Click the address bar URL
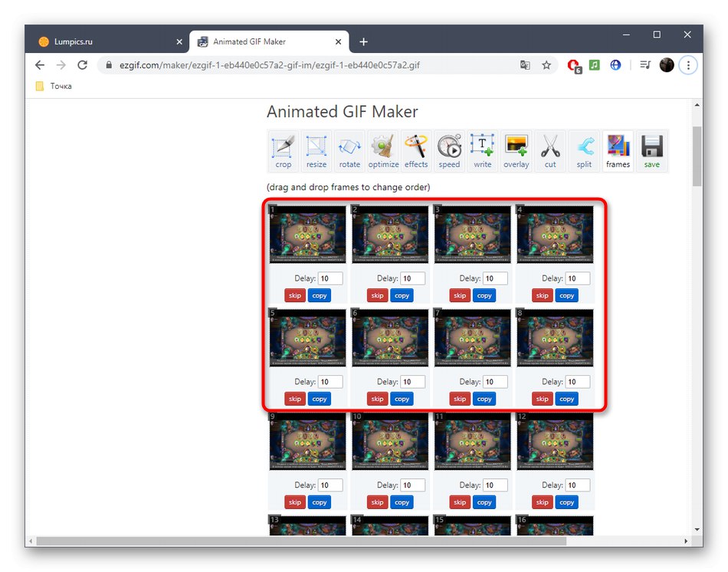Image resolution: width=728 pixels, height=572 pixels. [x=269, y=65]
